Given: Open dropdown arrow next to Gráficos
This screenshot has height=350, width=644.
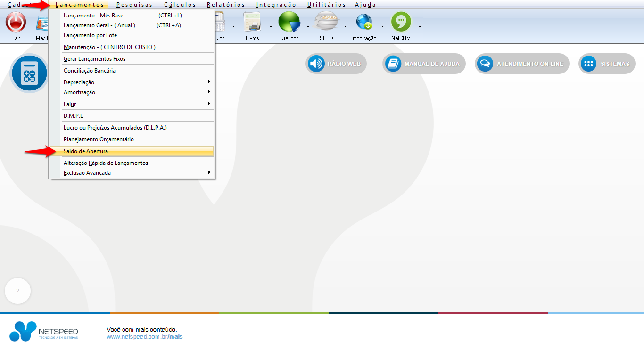Looking at the screenshot, I should (308, 26).
